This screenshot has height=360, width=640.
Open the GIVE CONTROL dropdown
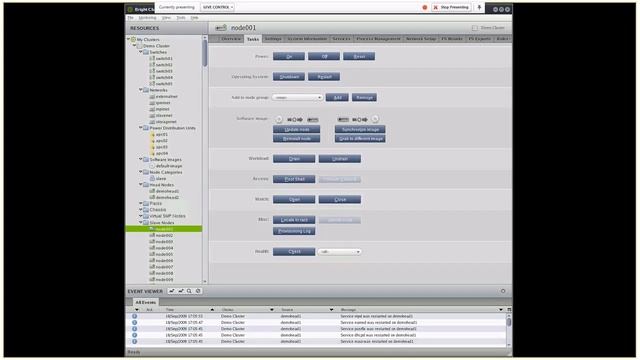tap(217, 7)
